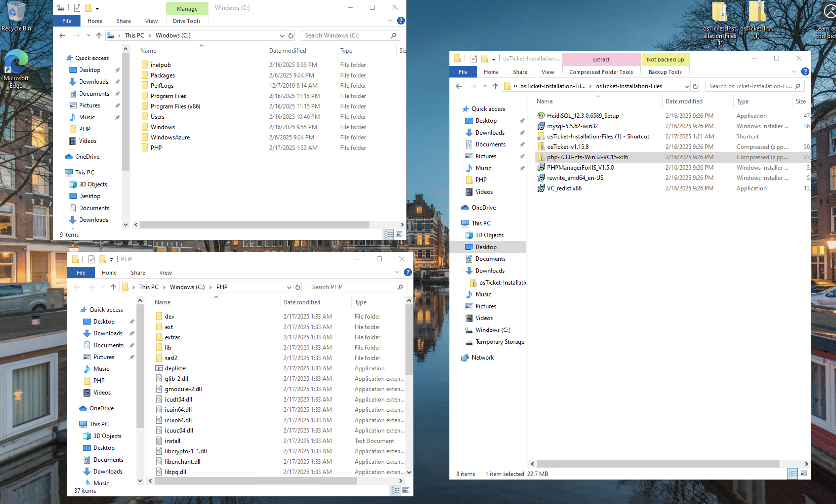Viewport: 836px width, 504px height.
Task: Select the PHP folder in Windows (C:) window
Action: click(156, 148)
